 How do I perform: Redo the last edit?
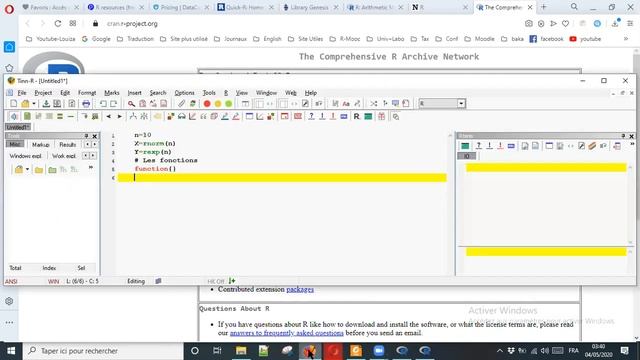[113, 104]
